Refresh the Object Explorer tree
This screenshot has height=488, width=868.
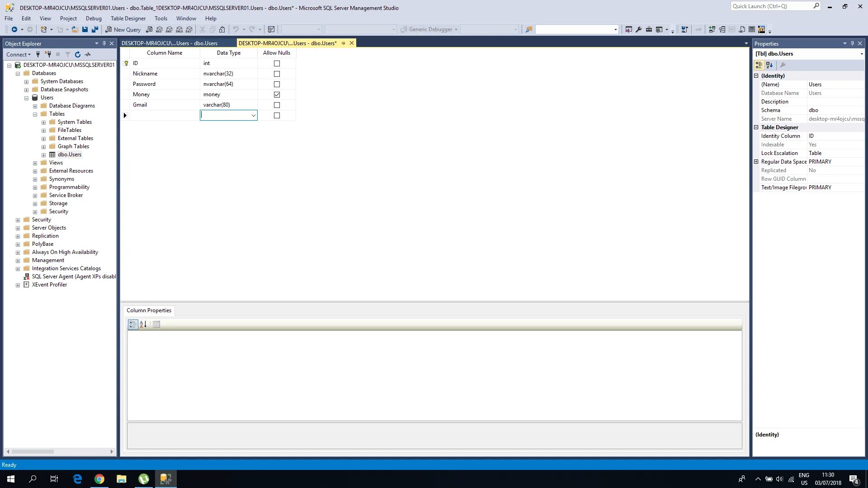[78, 54]
